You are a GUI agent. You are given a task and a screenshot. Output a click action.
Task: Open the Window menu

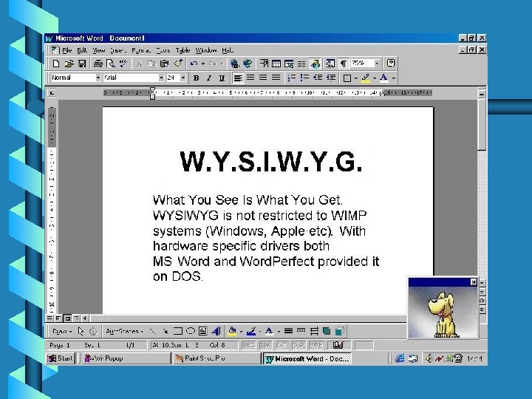[206, 50]
